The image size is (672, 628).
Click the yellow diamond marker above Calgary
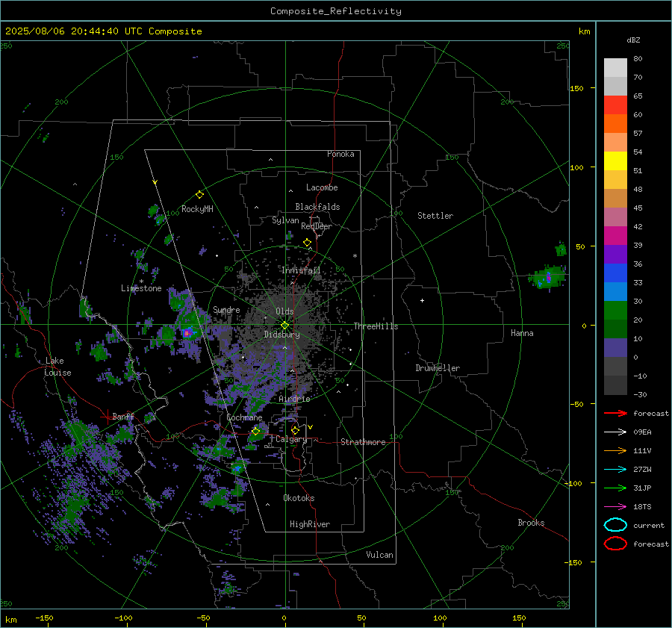pyautogui.click(x=295, y=430)
